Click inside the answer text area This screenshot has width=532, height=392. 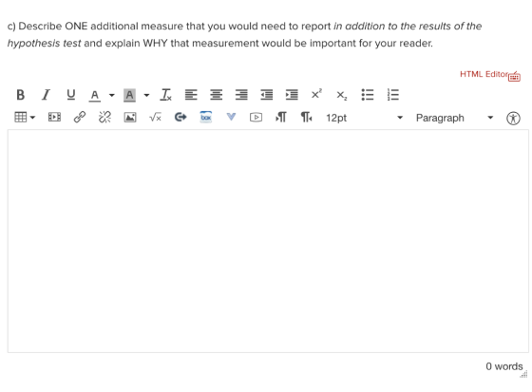tap(268, 241)
